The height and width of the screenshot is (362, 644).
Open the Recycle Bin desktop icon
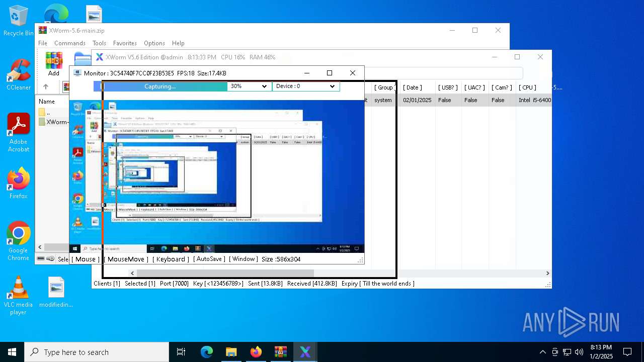pyautogui.click(x=19, y=21)
